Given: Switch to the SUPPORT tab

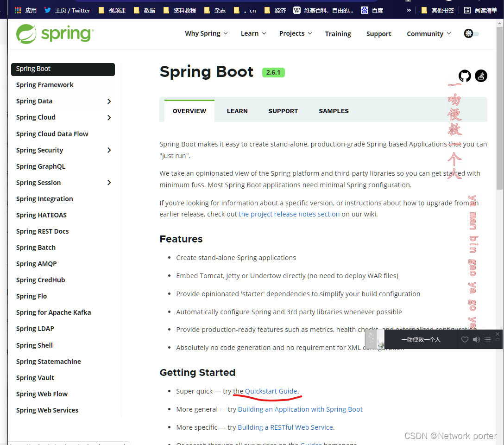Looking at the screenshot, I should (283, 111).
